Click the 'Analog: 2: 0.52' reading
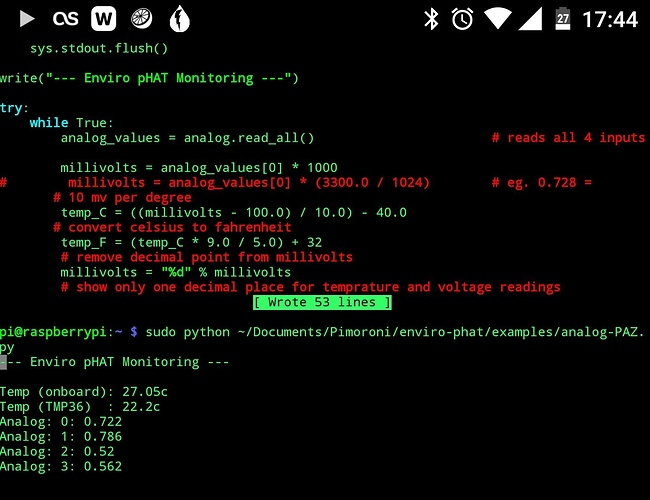The width and height of the screenshot is (650, 500). coord(57,451)
